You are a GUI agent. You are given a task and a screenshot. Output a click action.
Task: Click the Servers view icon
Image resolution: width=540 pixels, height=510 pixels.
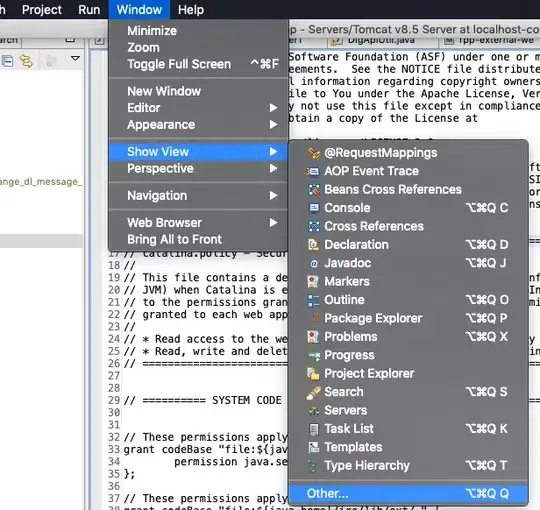tap(314, 410)
